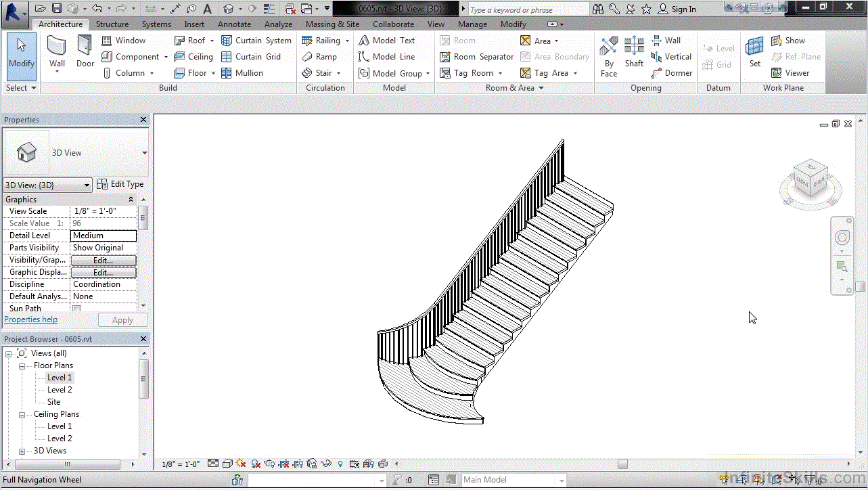This screenshot has height=490, width=868.
Task: Toggle sun path icon in view control bar
Action: pos(241,464)
